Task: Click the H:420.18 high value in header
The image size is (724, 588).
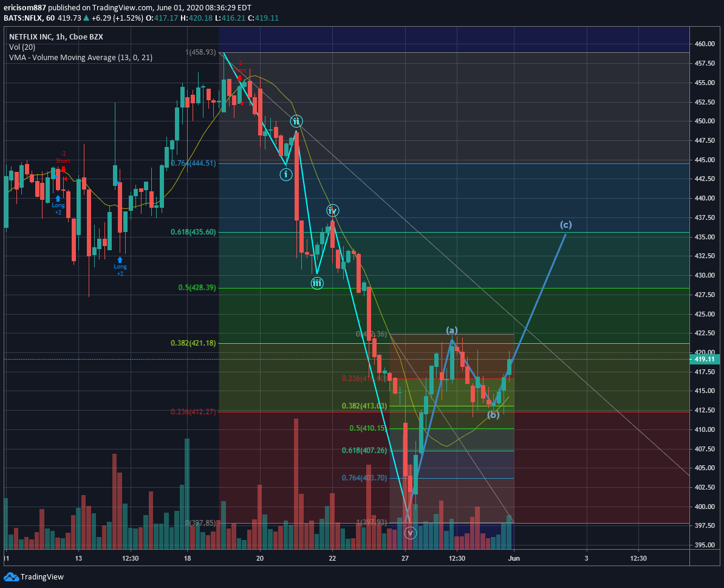Action: 196,18
